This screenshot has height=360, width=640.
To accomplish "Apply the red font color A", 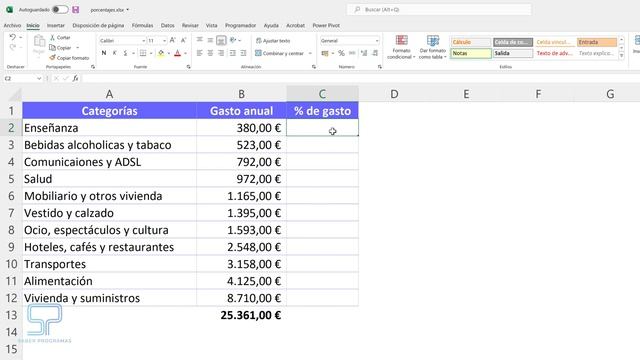I will (x=178, y=53).
